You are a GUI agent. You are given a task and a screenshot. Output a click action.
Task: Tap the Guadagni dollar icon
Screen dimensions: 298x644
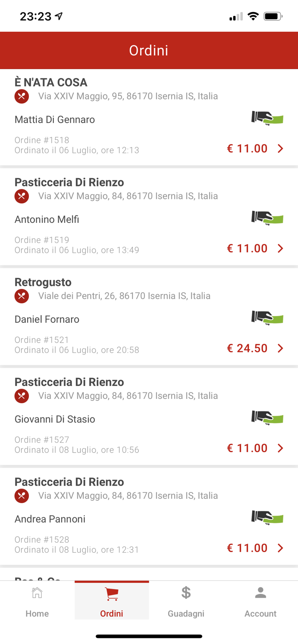[x=186, y=593]
